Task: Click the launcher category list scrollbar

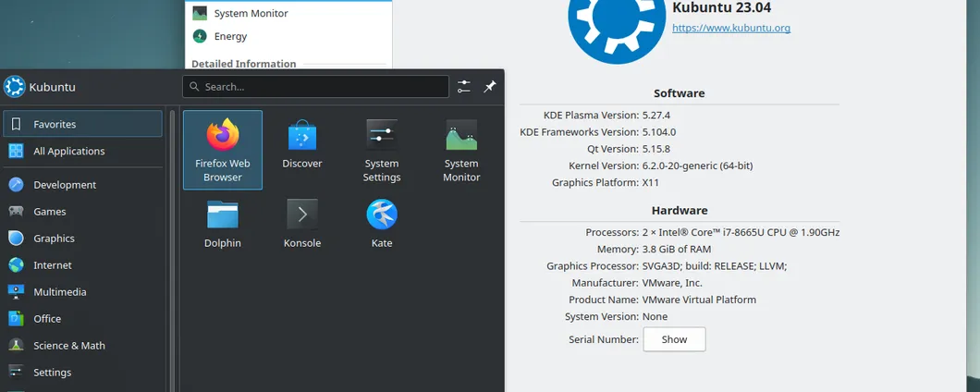Action: [173, 250]
